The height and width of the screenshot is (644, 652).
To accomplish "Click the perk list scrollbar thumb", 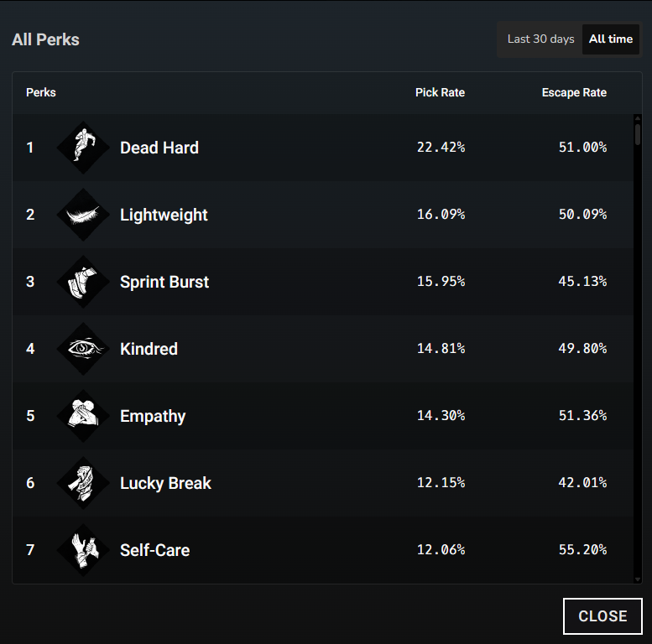I will click(x=638, y=134).
